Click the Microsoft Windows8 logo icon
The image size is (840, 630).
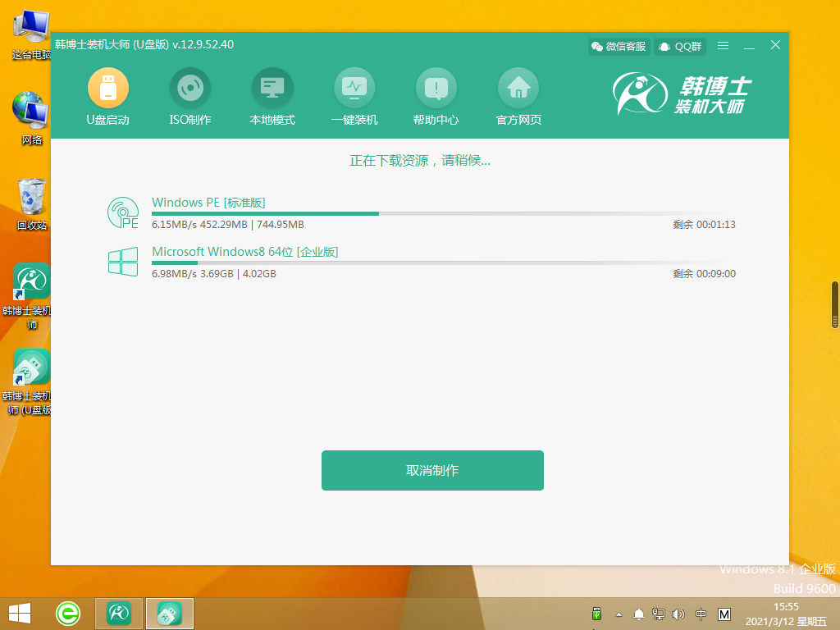click(x=123, y=262)
